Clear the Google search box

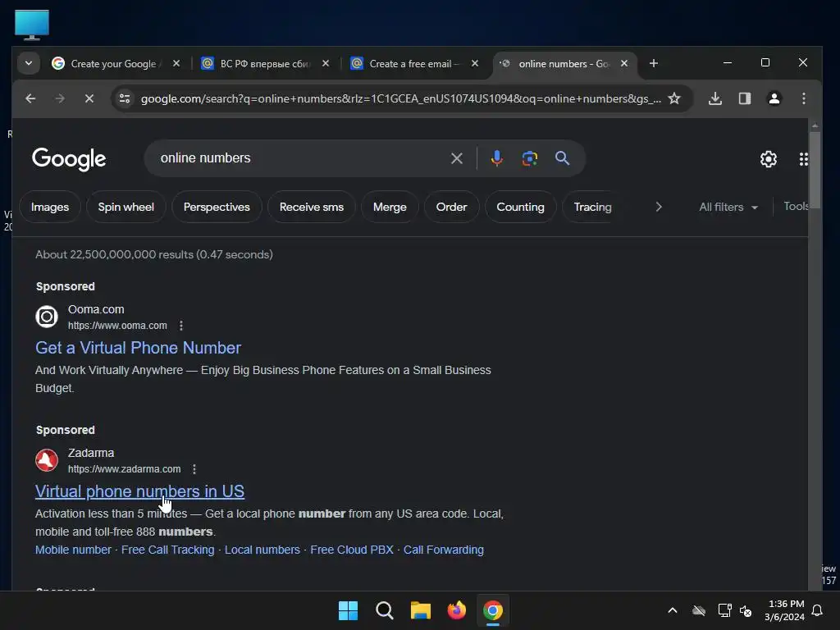pyautogui.click(x=457, y=158)
